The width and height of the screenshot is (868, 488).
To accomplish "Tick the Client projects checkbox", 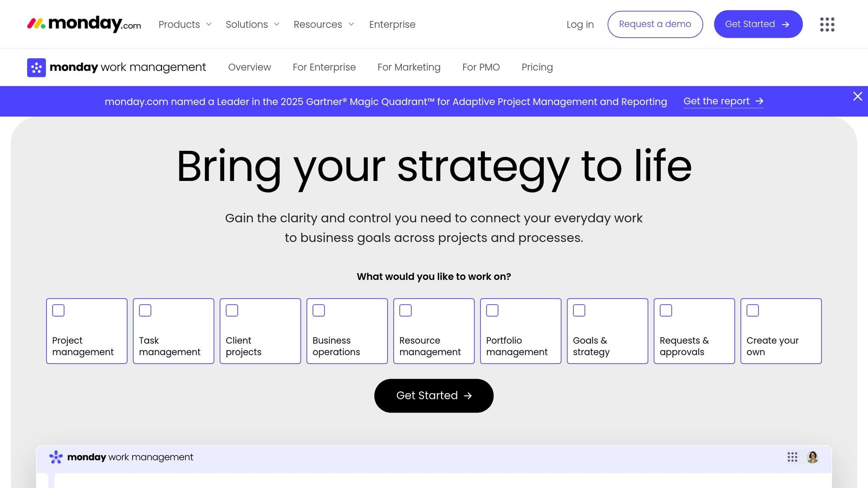I will click(232, 311).
